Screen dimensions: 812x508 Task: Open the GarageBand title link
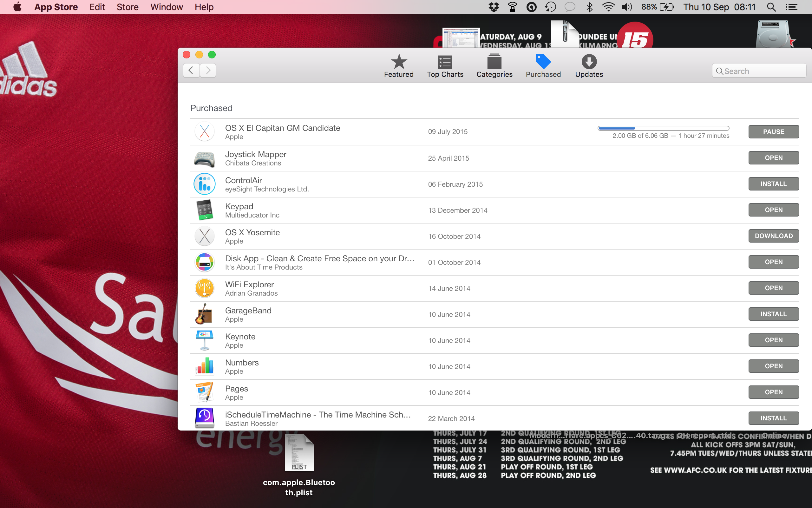pos(248,311)
